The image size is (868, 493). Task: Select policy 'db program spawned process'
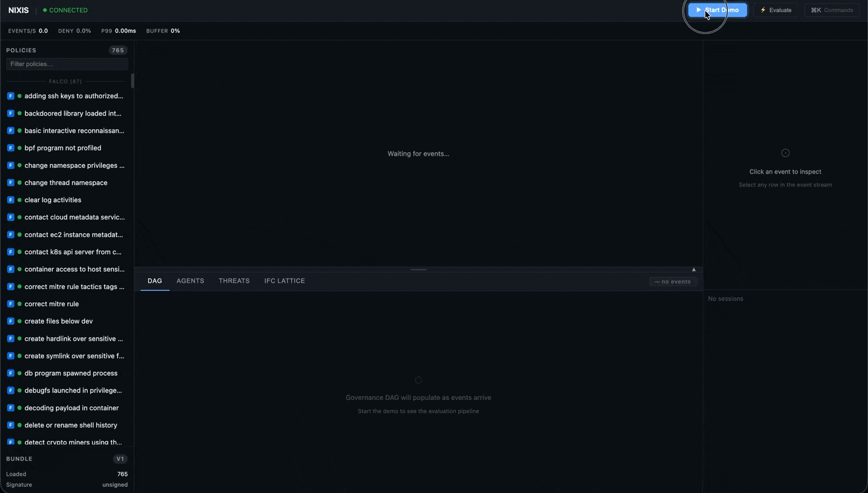click(x=67, y=373)
